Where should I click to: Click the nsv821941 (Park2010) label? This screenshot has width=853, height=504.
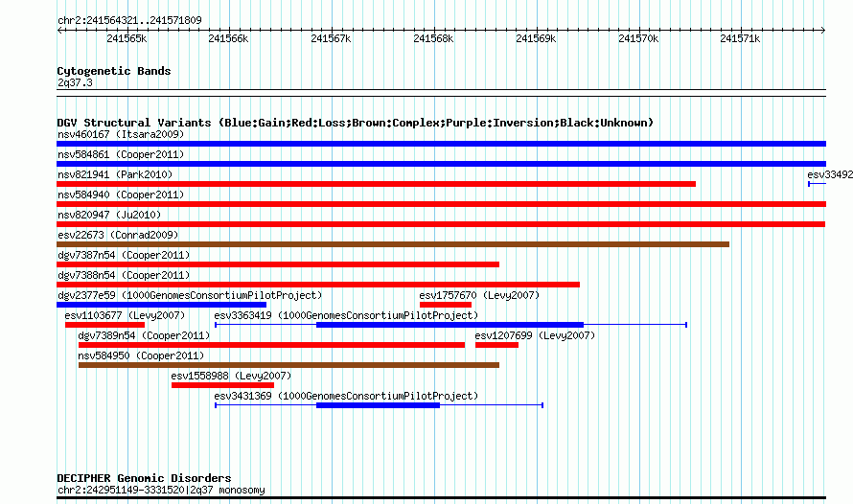coord(115,174)
